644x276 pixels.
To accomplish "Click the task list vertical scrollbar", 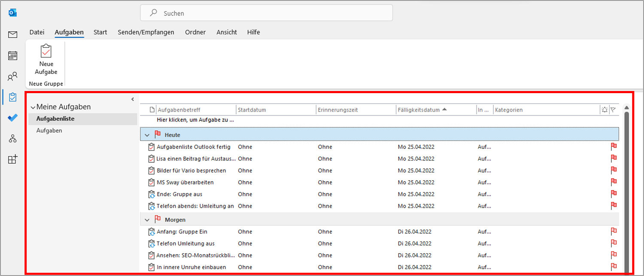I will point(626,191).
